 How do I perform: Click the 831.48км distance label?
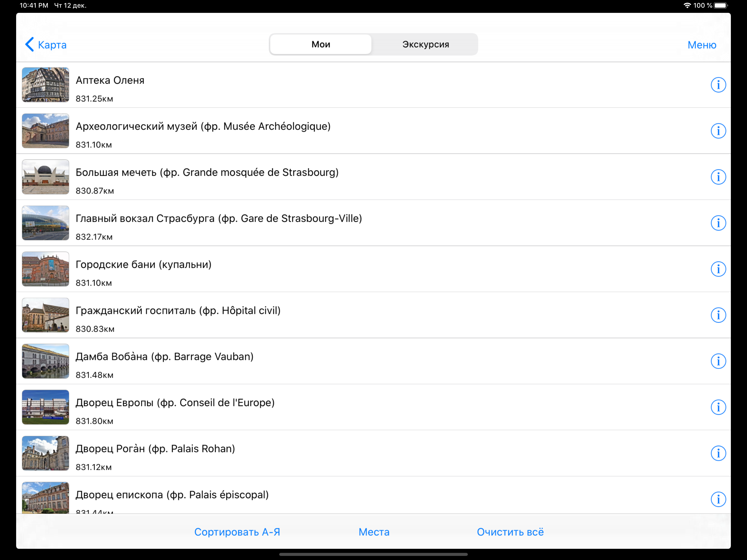coord(95,375)
